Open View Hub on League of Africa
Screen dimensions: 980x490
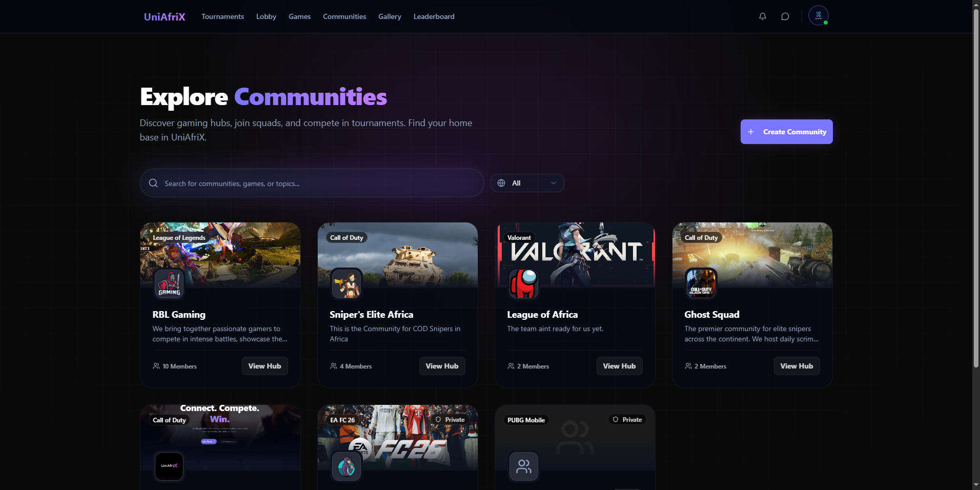[619, 366]
